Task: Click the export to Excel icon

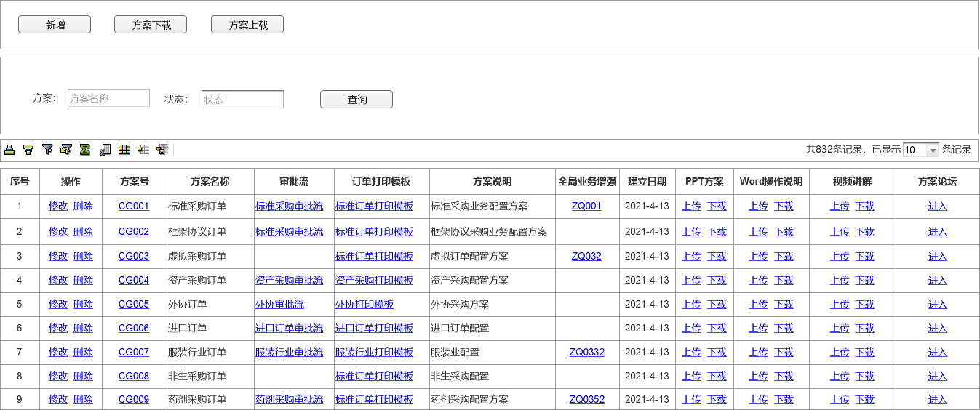Action: [105, 150]
